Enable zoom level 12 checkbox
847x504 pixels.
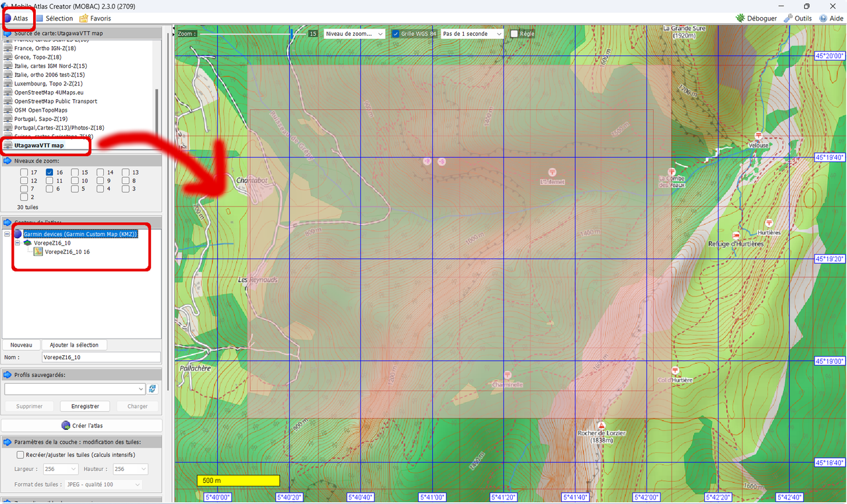(24, 181)
